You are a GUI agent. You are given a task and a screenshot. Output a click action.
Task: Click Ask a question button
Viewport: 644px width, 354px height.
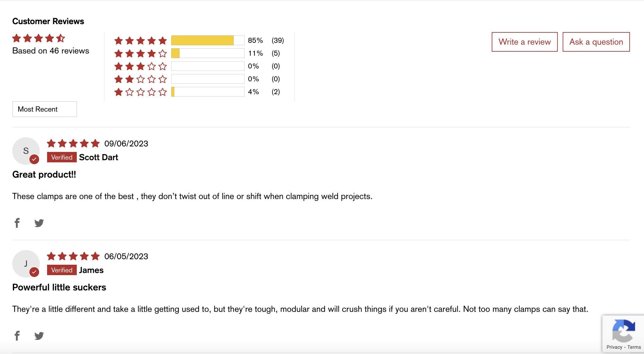coord(596,42)
